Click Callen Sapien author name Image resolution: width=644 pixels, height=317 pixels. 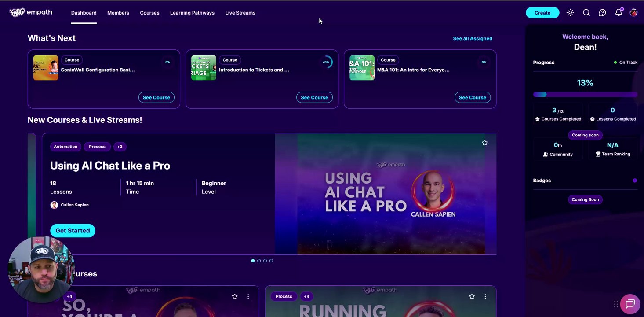click(x=75, y=205)
